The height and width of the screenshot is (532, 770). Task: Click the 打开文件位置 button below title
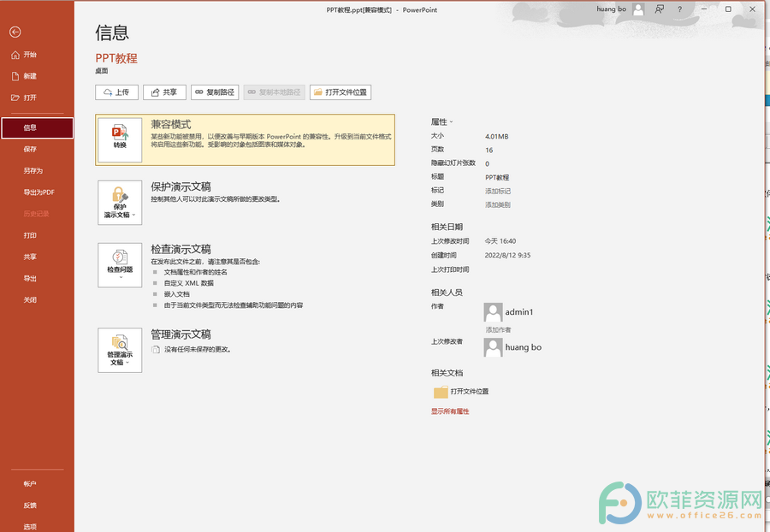(x=341, y=92)
